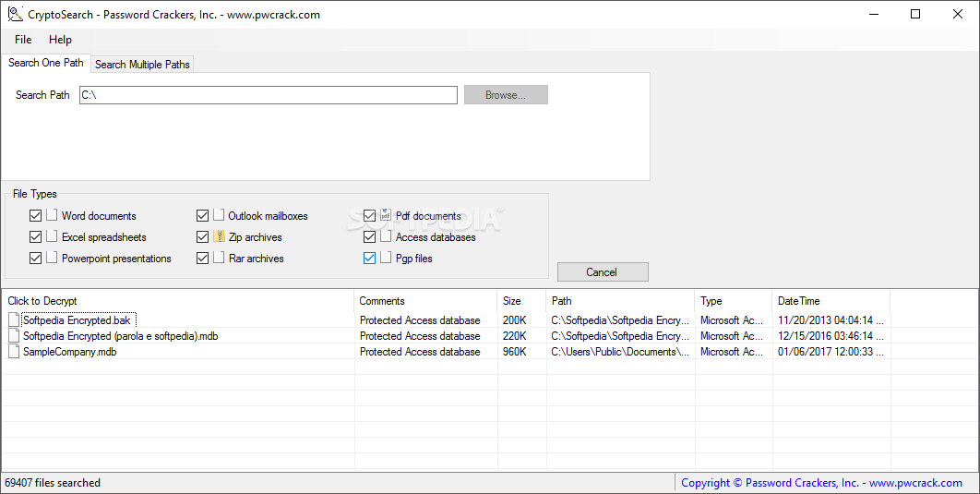Click the Pgp files file type icon

point(385,258)
